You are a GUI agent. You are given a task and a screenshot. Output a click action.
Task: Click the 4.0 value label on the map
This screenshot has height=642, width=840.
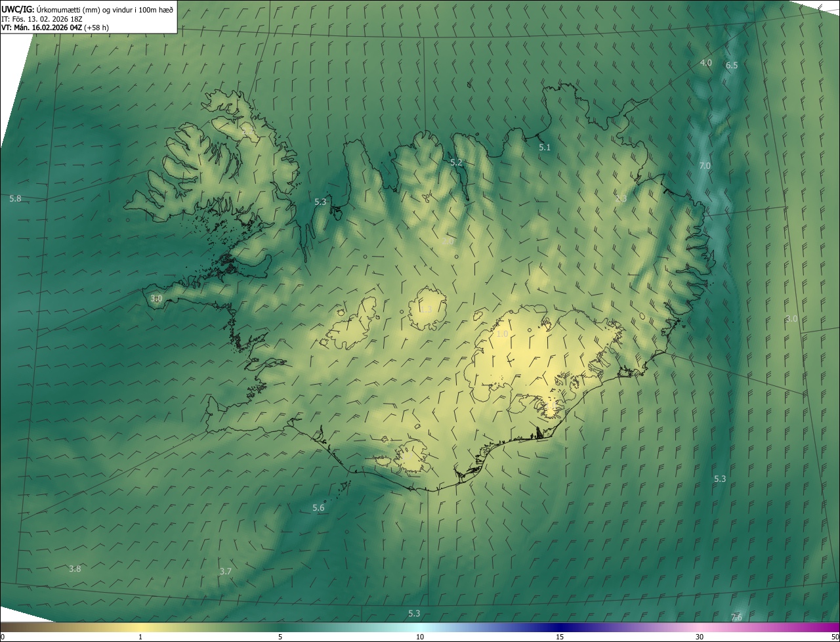click(x=705, y=62)
